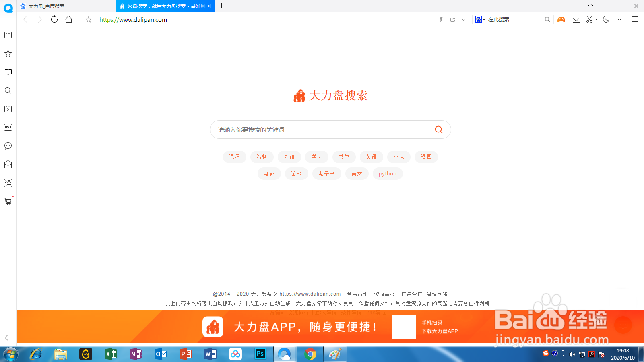Open the hamburger main menu
644x362 pixels.
pyautogui.click(x=635, y=19)
